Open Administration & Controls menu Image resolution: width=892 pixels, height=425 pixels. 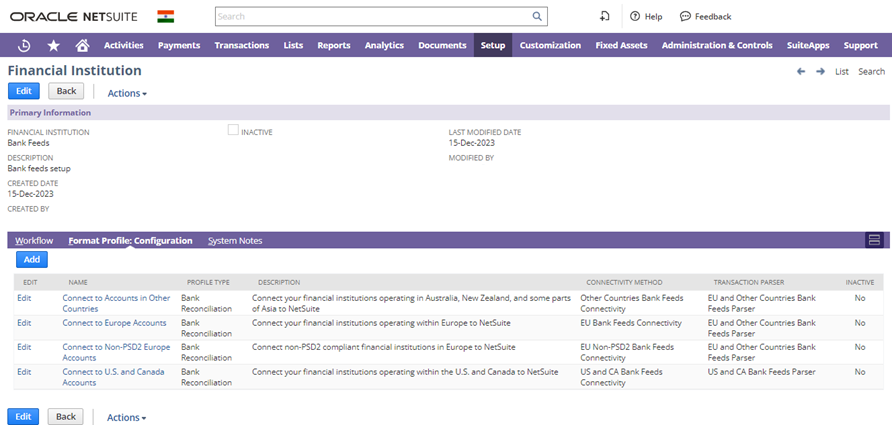pyautogui.click(x=717, y=46)
